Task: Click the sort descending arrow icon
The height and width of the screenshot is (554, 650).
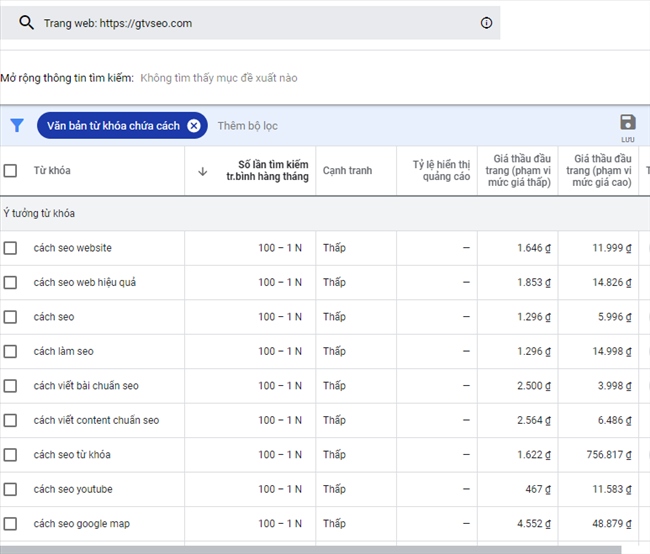Action: coord(203,171)
